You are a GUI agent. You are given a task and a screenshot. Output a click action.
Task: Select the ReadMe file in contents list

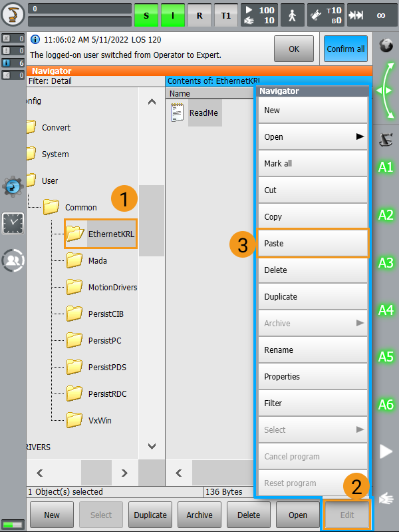pyautogui.click(x=196, y=113)
